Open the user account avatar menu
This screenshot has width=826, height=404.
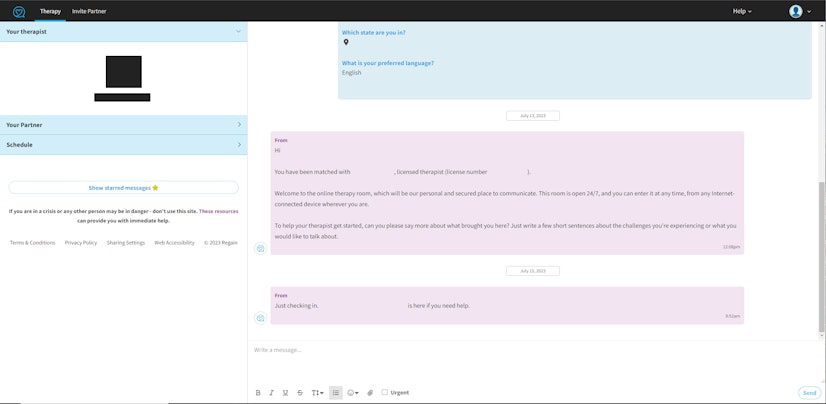coord(800,11)
